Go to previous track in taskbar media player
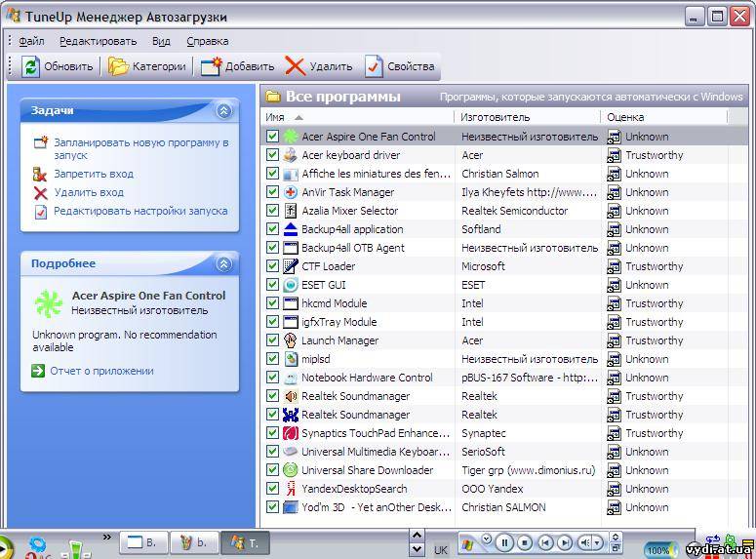The width and height of the screenshot is (756, 559). pos(545,543)
